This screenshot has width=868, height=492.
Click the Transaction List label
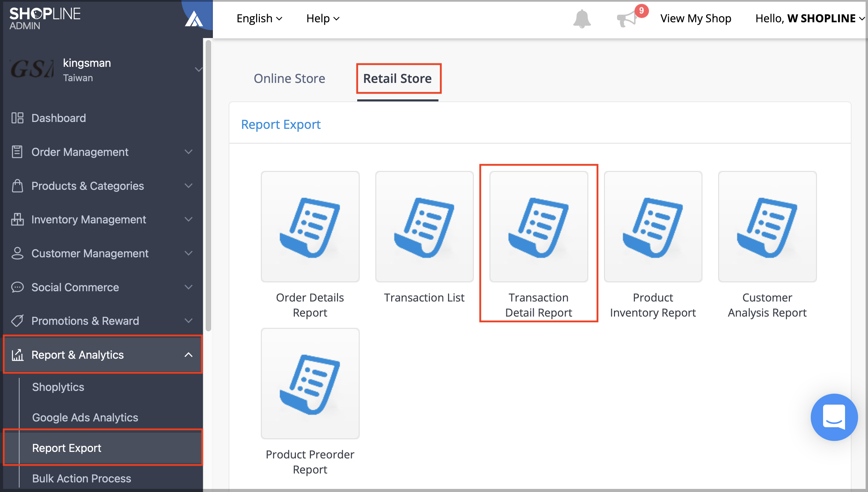pos(424,297)
